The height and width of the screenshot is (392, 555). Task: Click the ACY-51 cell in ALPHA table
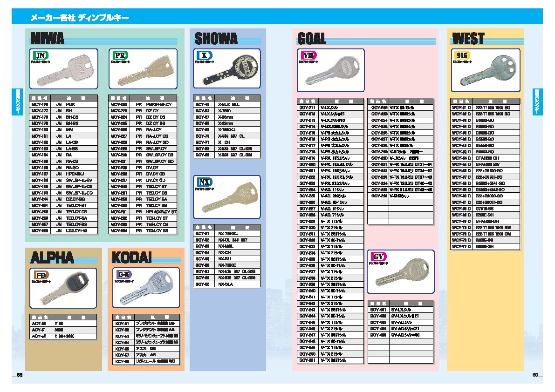point(39,330)
